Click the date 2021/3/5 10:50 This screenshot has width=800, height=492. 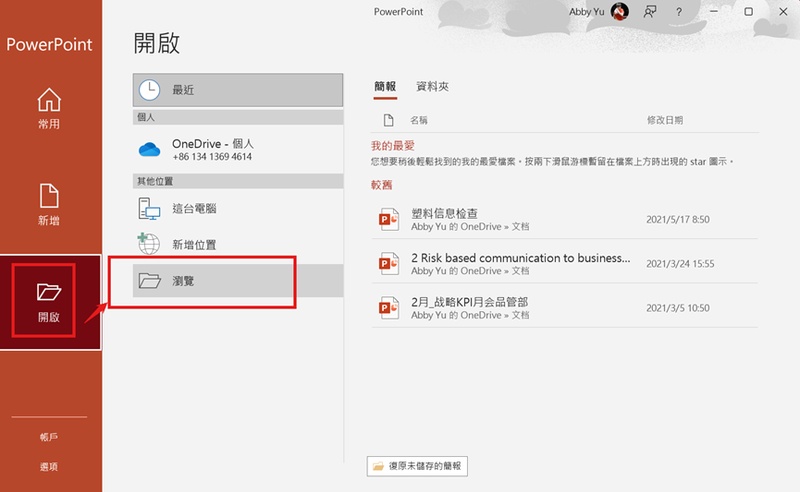[678, 308]
